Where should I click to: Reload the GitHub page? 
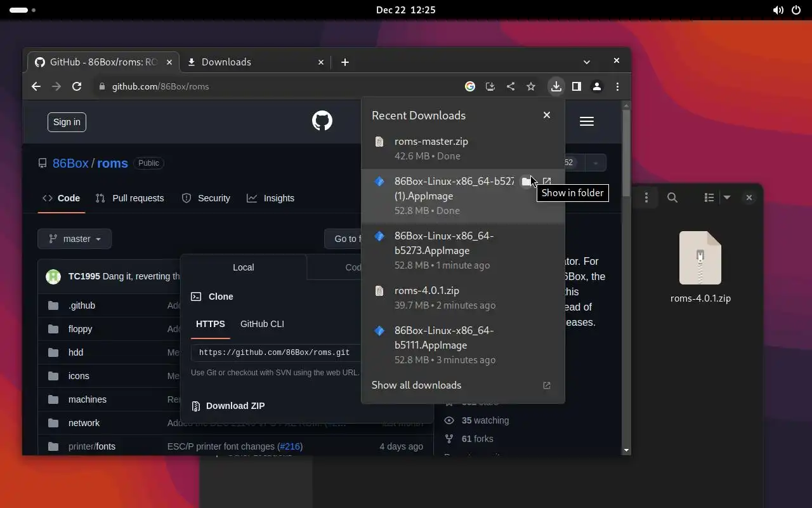(x=77, y=86)
